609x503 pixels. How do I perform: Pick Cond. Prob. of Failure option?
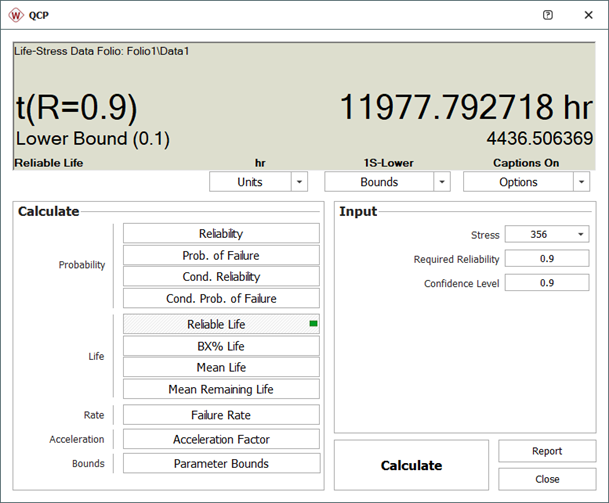[221, 299]
